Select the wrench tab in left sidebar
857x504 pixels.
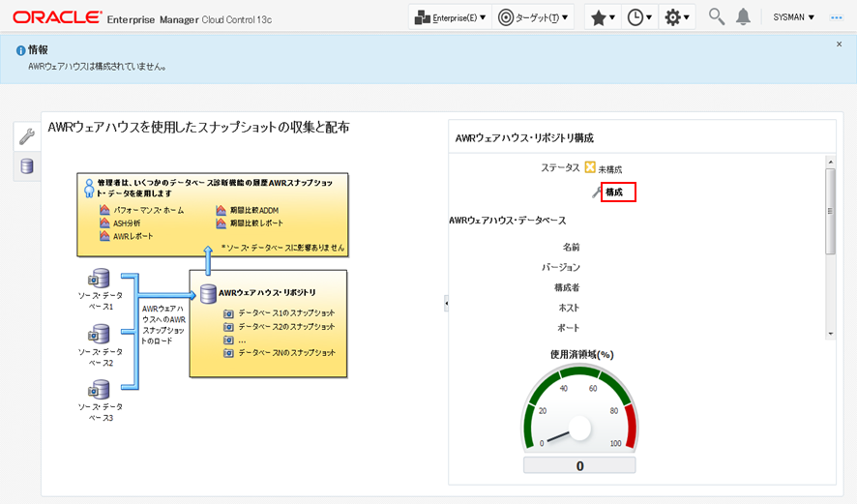click(27, 136)
